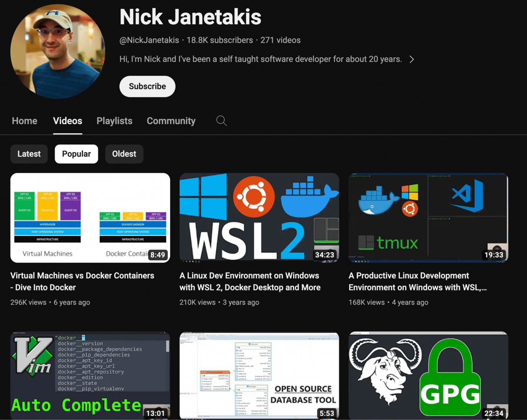
Task: Click the 210K views 3 years ago text
Action: [219, 302]
